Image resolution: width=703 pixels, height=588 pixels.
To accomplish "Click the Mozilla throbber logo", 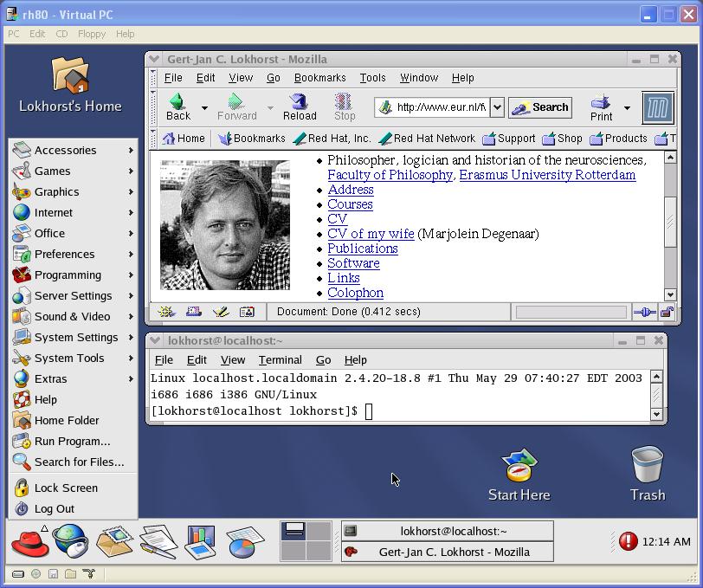I will click(x=658, y=107).
